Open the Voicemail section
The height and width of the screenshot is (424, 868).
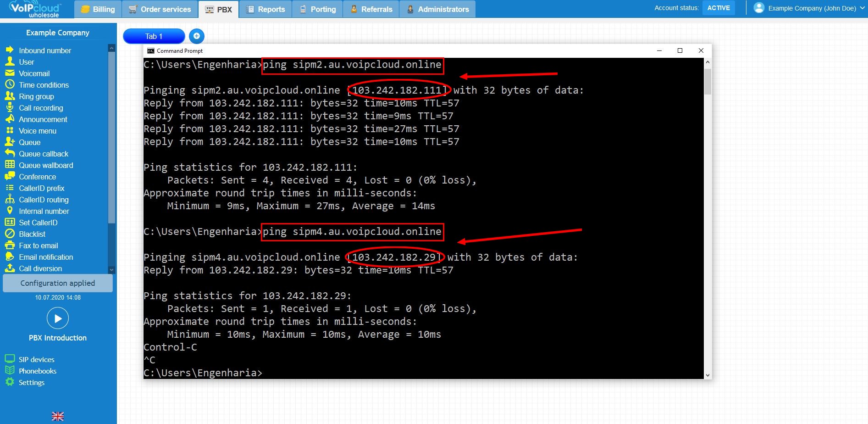coord(34,73)
